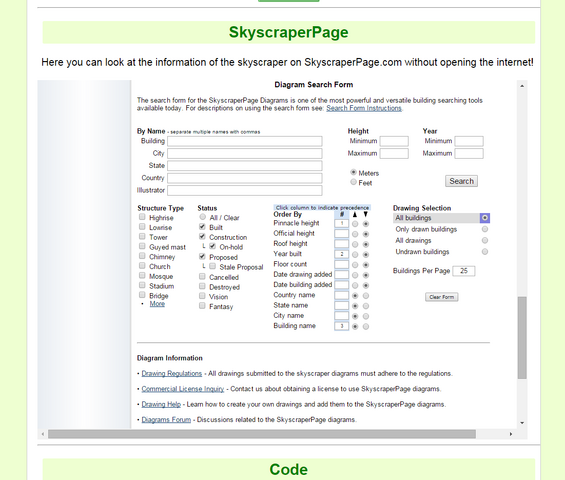
Task: Check the Guyed mast checkbox
Action: point(142,246)
